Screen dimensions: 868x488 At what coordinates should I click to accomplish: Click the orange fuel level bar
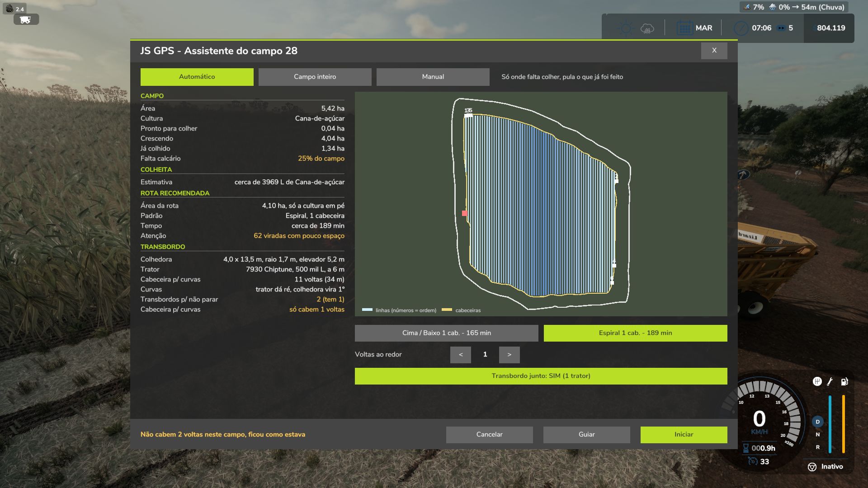844,424
